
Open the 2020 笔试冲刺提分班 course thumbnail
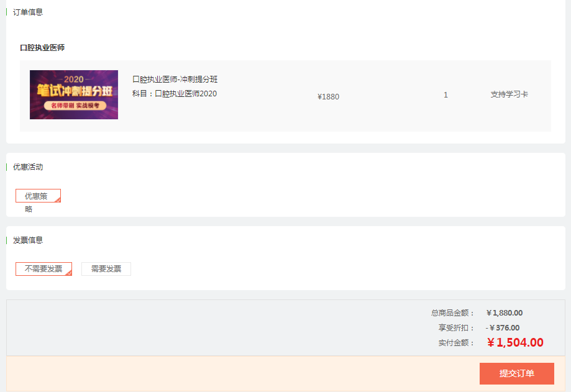tap(74, 94)
